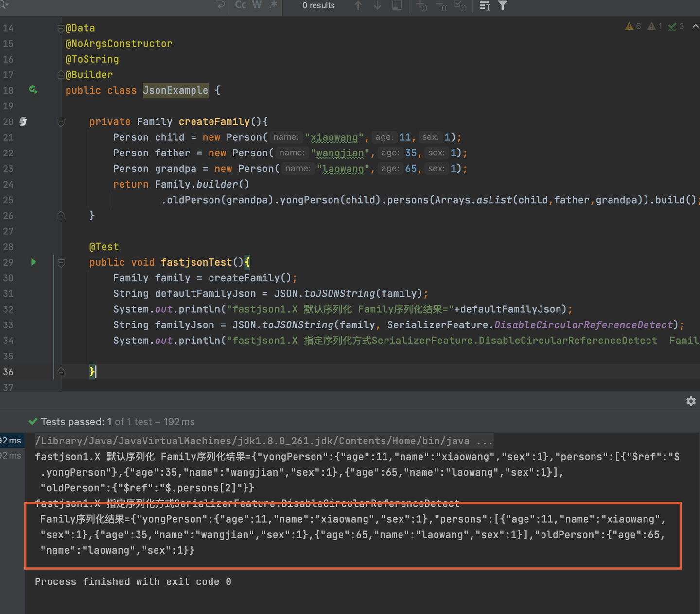This screenshot has width=700, height=614.
Task: Open the search results filter funnel
Action: 503,5
